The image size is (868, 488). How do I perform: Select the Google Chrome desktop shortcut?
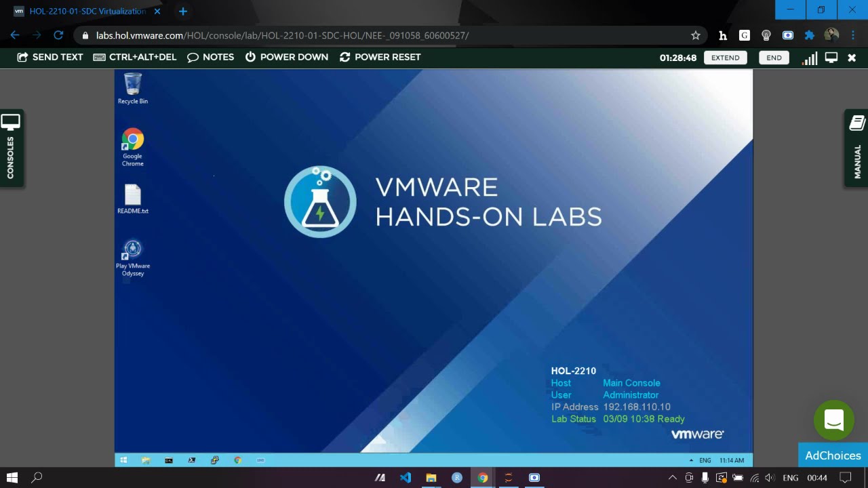pyautogui.click(x=133, y=147)
